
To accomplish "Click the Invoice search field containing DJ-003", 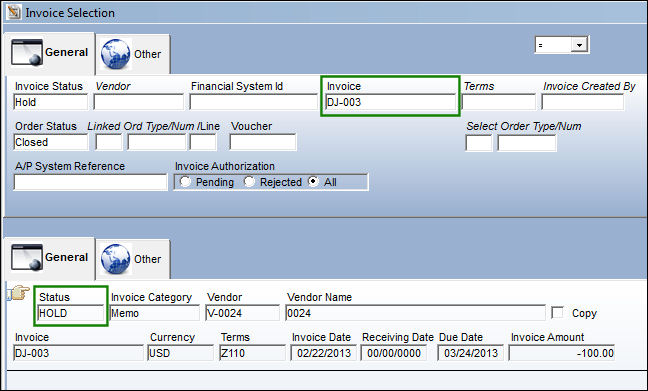I will click(x=391, y=102).
